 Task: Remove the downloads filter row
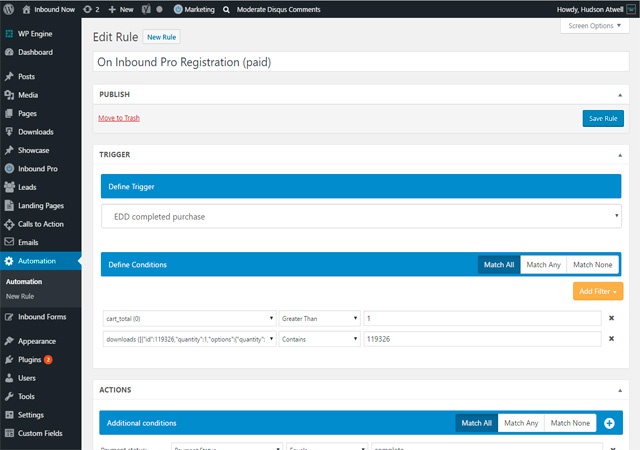[611, 339]
